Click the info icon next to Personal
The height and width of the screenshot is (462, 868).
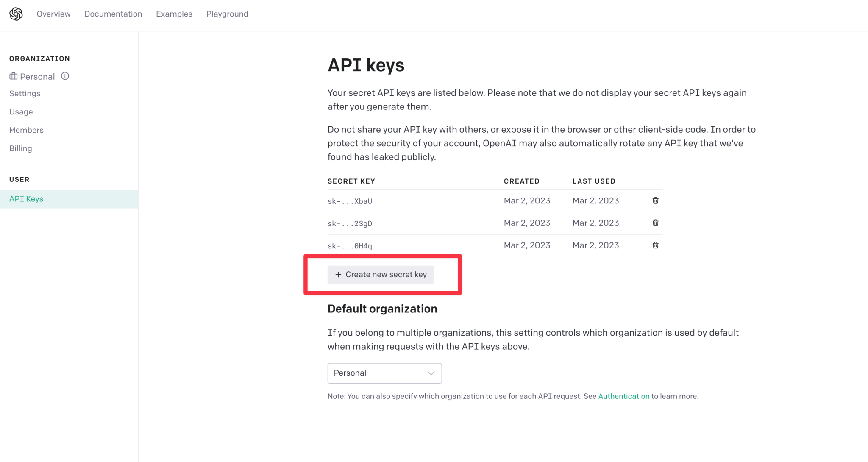tap(65, 76)
